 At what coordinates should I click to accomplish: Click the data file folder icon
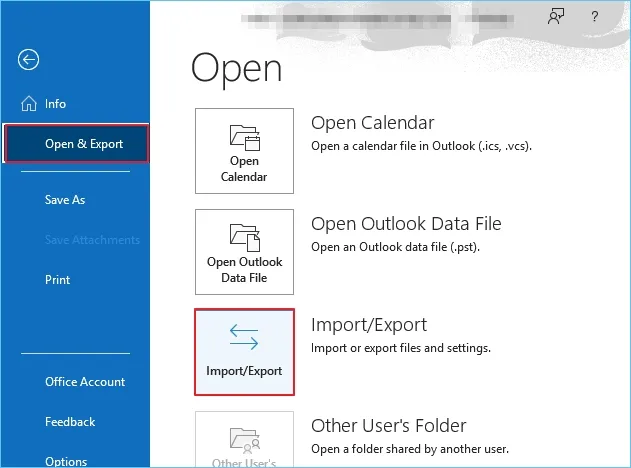(245, 238)
